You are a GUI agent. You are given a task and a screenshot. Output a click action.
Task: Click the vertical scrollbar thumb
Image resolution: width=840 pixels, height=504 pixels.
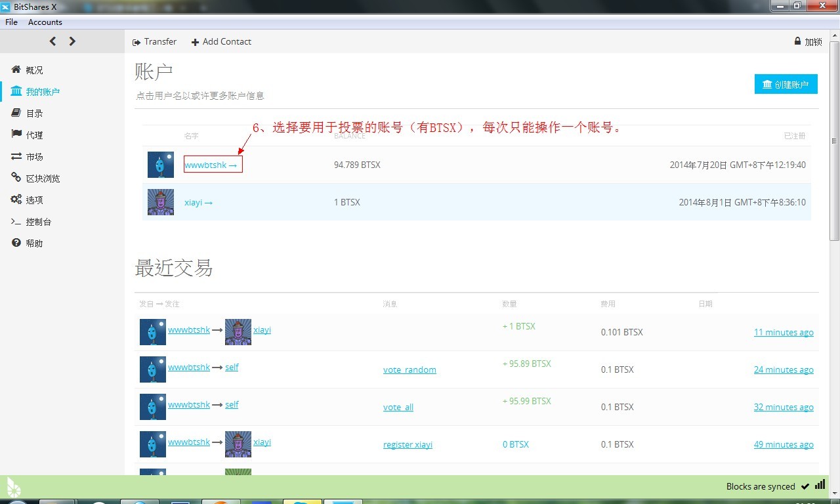835,141
